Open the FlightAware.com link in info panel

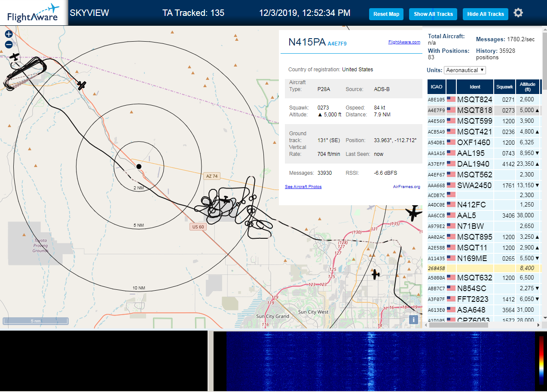click(x=404, y=42)
